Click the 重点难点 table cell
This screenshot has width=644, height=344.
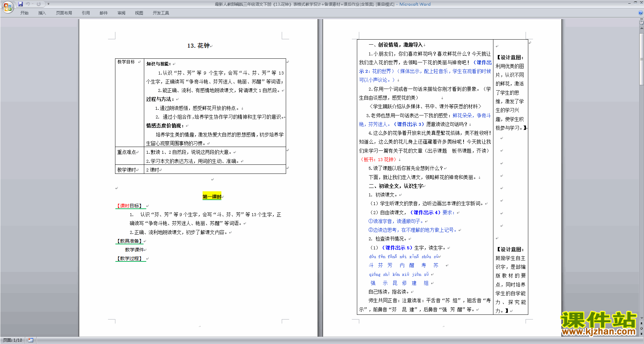click(x=129, y=156)
